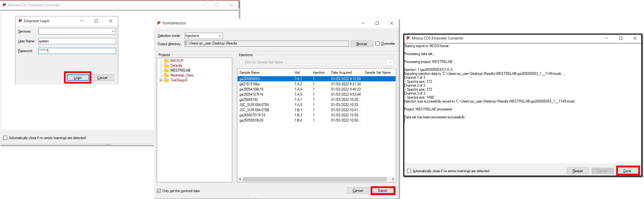This screenshot has height=199, width=644.
Task: Select the Mestrelab_Data project folder
Action: tap(182, 75)
